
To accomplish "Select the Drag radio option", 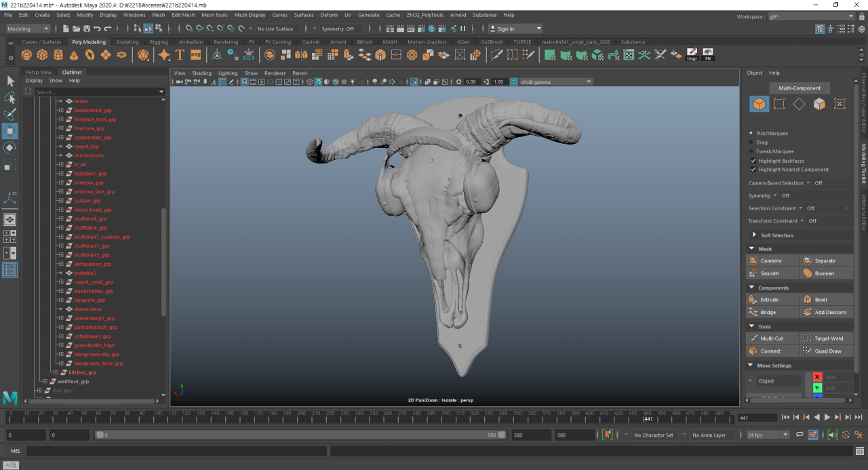I will pyautogui.click(x=751, y=142).
